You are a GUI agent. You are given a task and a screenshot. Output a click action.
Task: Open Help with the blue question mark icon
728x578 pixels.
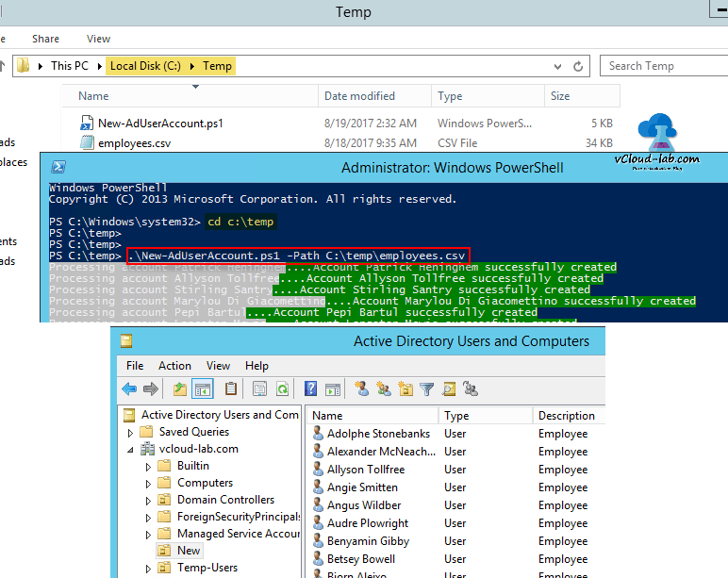[x=310, y=388]
